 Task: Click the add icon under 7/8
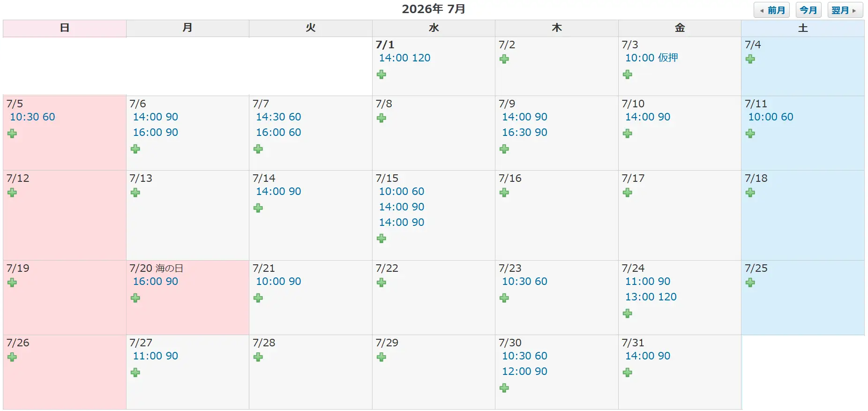[x=382, y=118]
